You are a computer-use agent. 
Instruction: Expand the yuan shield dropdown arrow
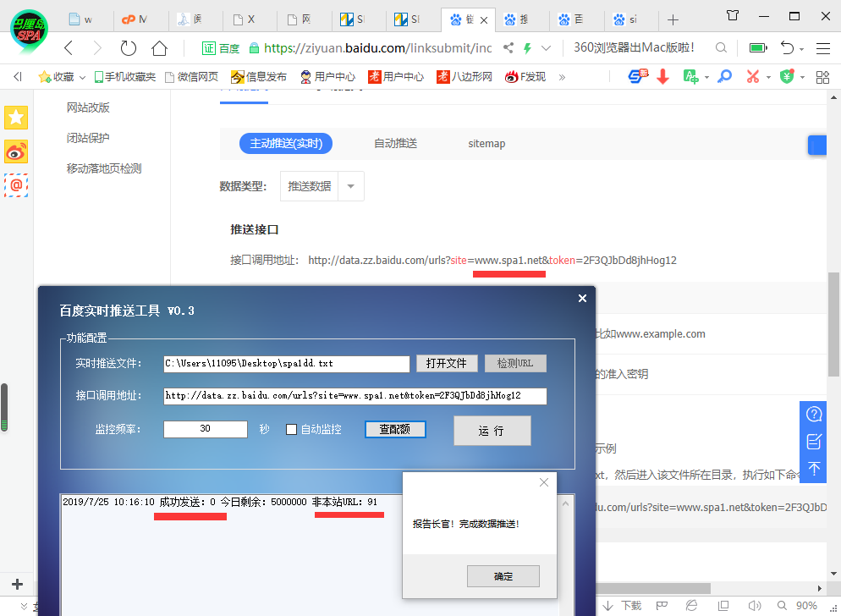point(802,78)
